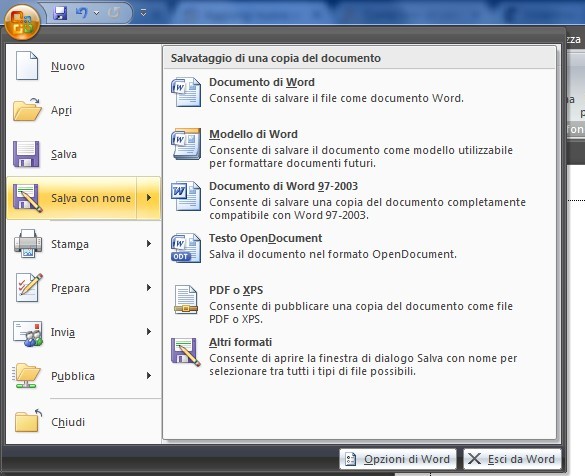
Task: Expand the Pubblica submenu arrow
Action: click(149, 376)
